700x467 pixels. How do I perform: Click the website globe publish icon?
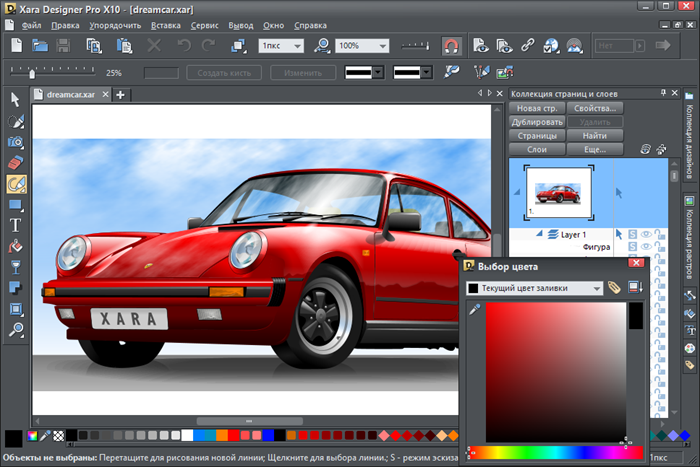pos(551,46)
